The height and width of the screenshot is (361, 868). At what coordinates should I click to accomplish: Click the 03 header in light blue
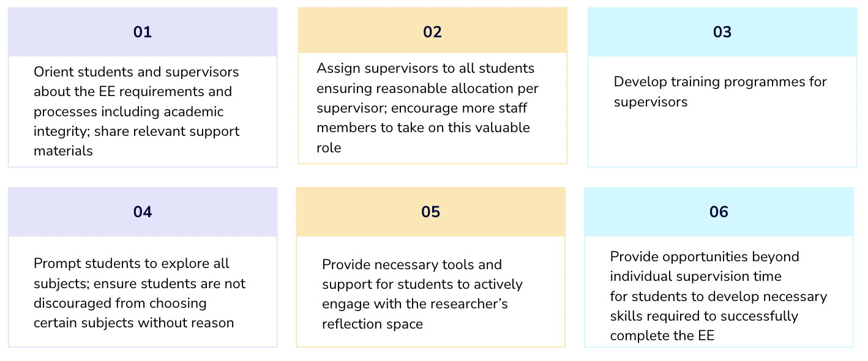(x=722, y=32)
